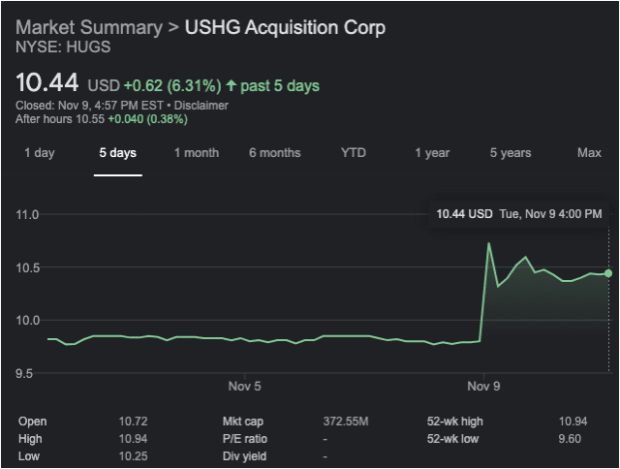The image size is (620, 469).
Task: Click the Closed: Nov 9, 4:57 PM EST text
Action: coord(89,106)
